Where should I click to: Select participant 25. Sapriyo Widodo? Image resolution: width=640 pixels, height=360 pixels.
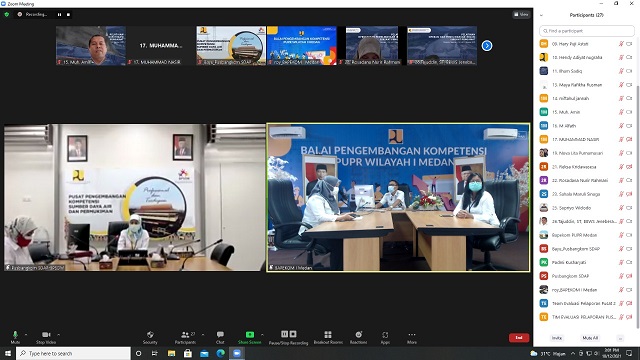pos(586,208)
